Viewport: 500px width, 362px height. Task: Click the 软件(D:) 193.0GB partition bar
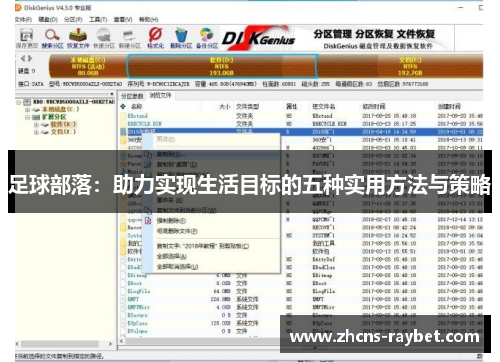(x=222, y=66)
